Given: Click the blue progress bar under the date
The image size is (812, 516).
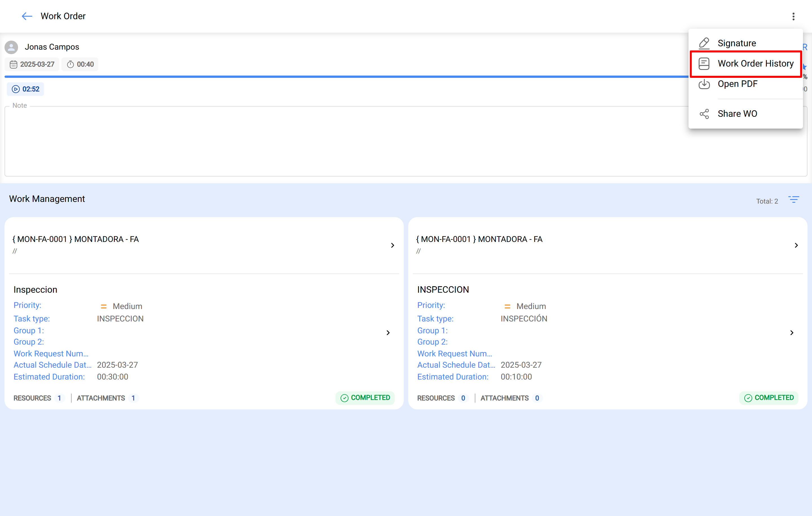Looking at the screenshot, I should pos(346,77).
